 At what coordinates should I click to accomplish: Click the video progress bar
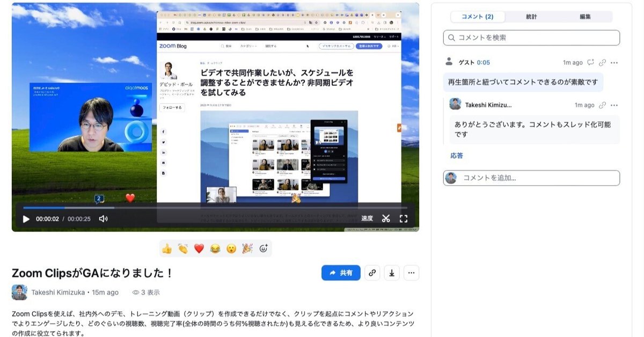click(215, 208)
